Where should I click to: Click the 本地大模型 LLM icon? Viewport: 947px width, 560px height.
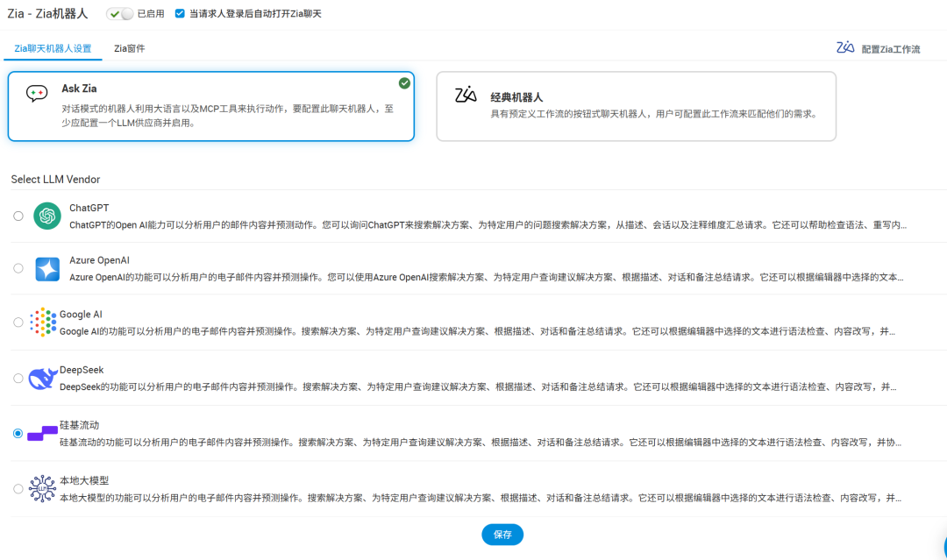[x=42, y=488]
